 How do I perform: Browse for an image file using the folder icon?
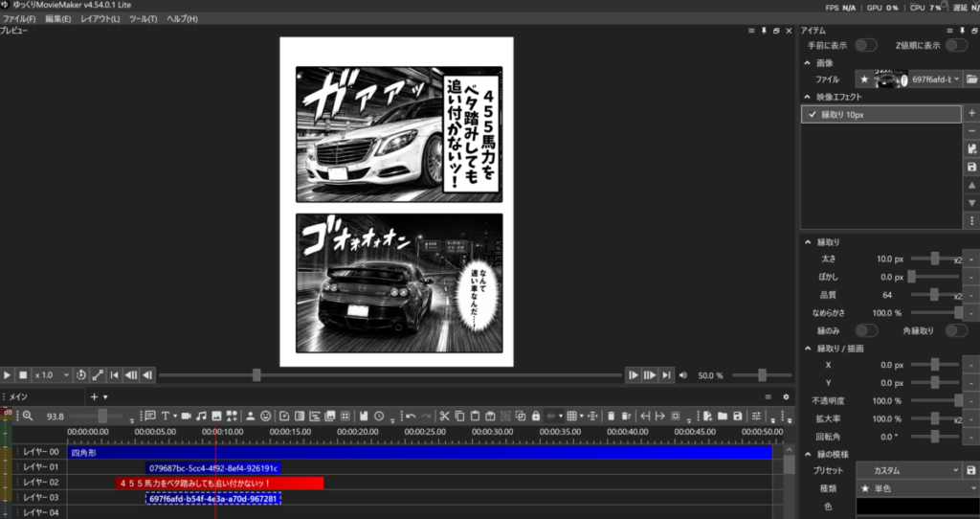pos(971,79)
